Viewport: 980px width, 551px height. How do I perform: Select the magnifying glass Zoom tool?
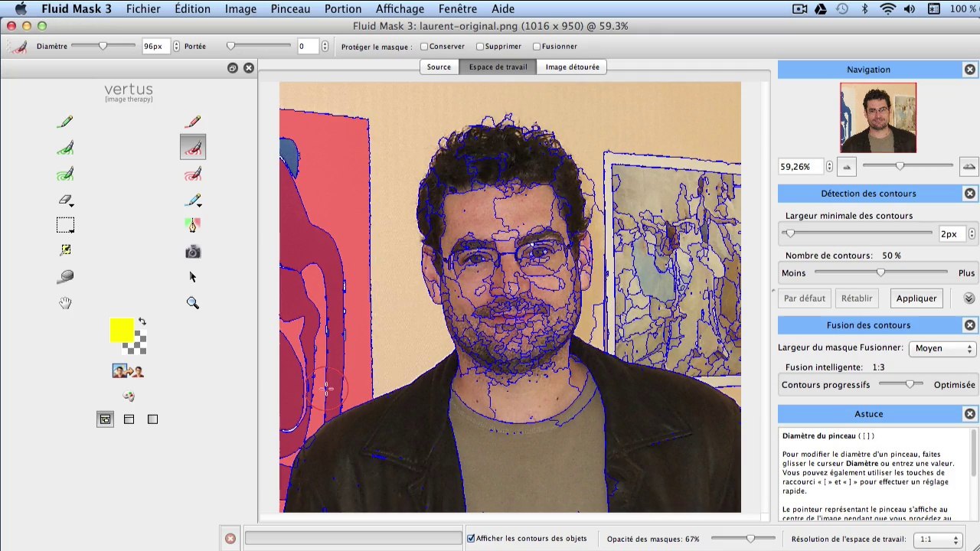click(x=193, y=303)
